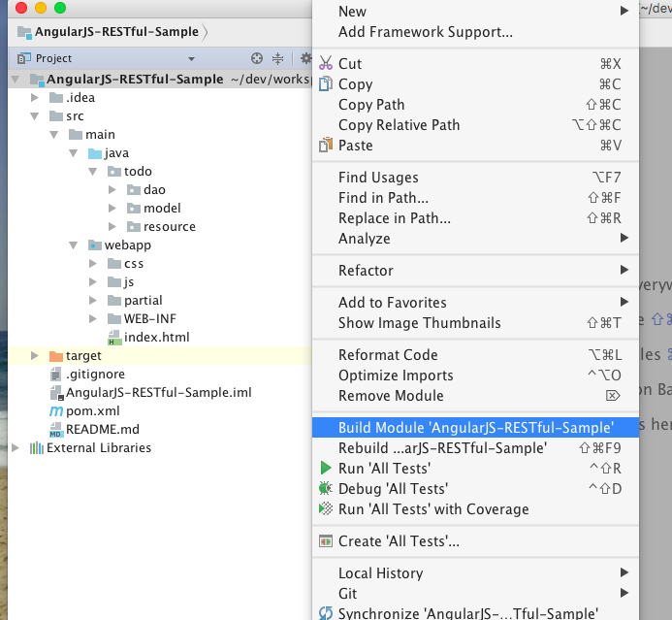Click the webapp folder icon
The height and width of the screenshot is (620, 672).
pos(95,245)
